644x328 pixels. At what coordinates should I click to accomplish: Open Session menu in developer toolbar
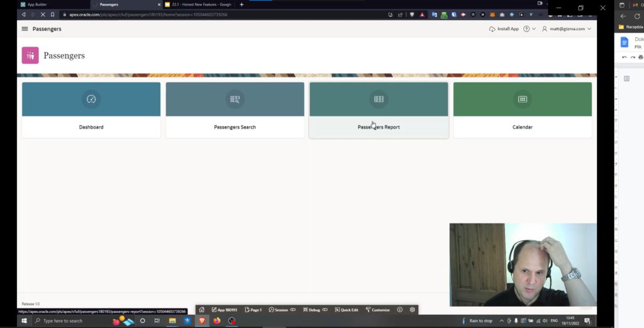point(282,310)
